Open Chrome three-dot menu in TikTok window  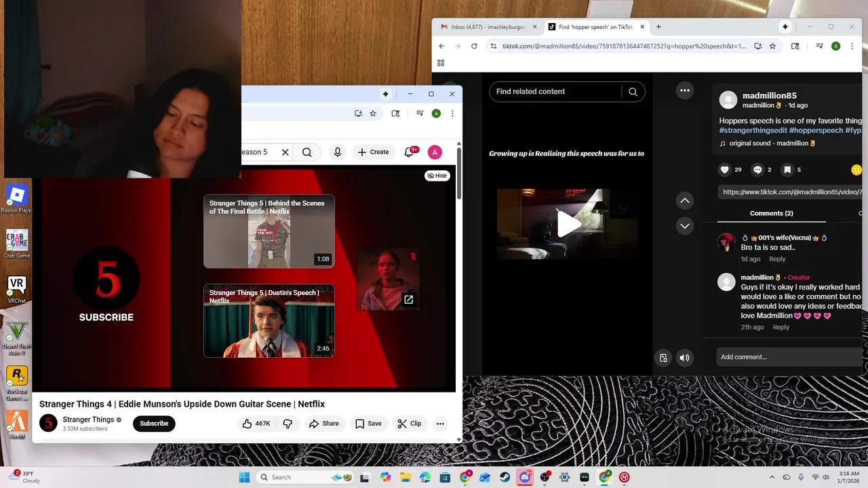[852, 46]
